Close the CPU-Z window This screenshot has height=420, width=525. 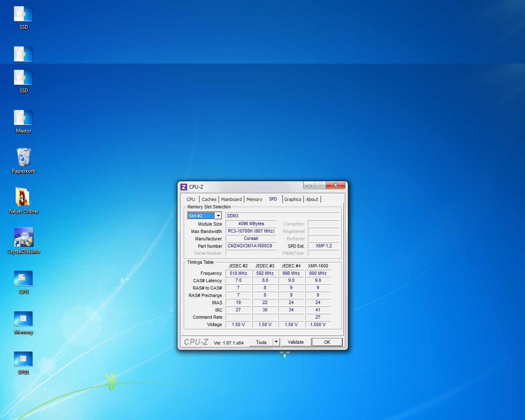pyautogui.click(x=336, y=185)
